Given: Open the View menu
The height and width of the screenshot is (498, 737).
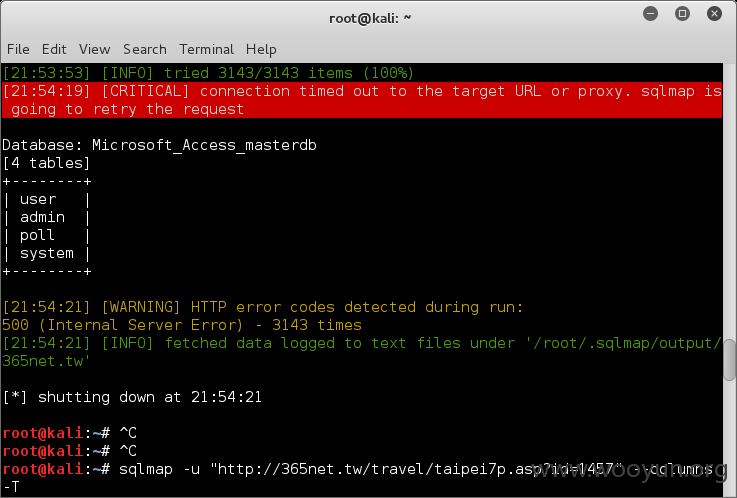Looking at the screenshot, I should 94,49.
